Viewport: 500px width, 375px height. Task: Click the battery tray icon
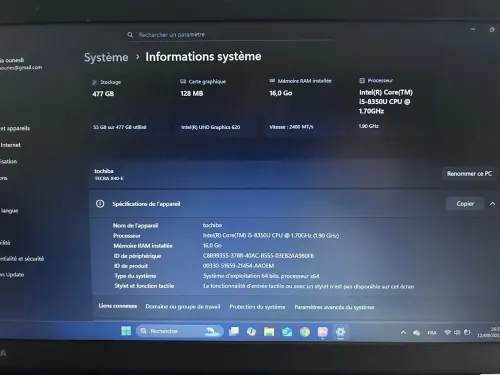tap(467, 332)
